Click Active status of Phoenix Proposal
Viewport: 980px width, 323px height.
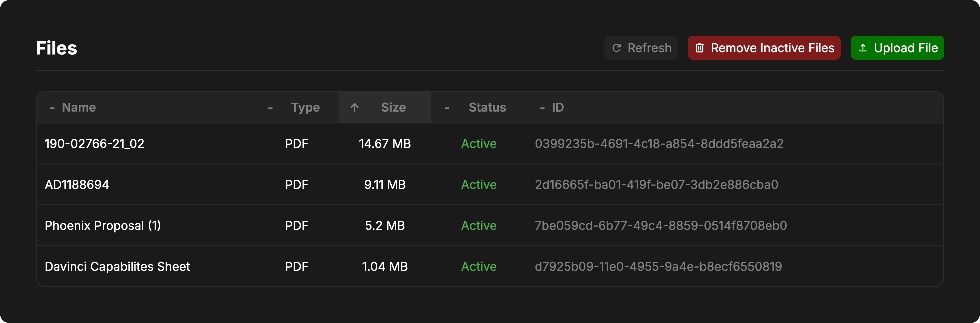click(x=478, y=226)
